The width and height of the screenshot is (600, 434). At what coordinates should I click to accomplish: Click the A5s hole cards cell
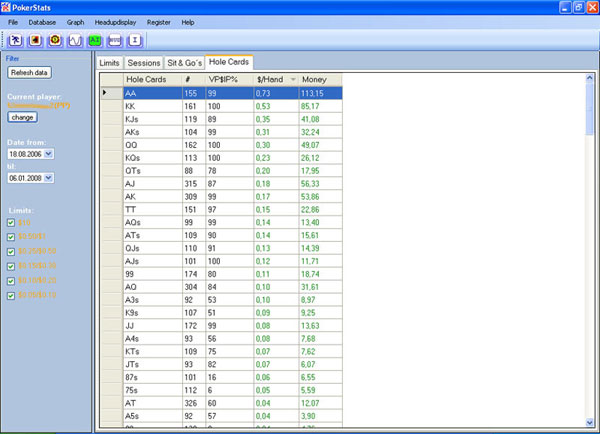click(153, 416)
